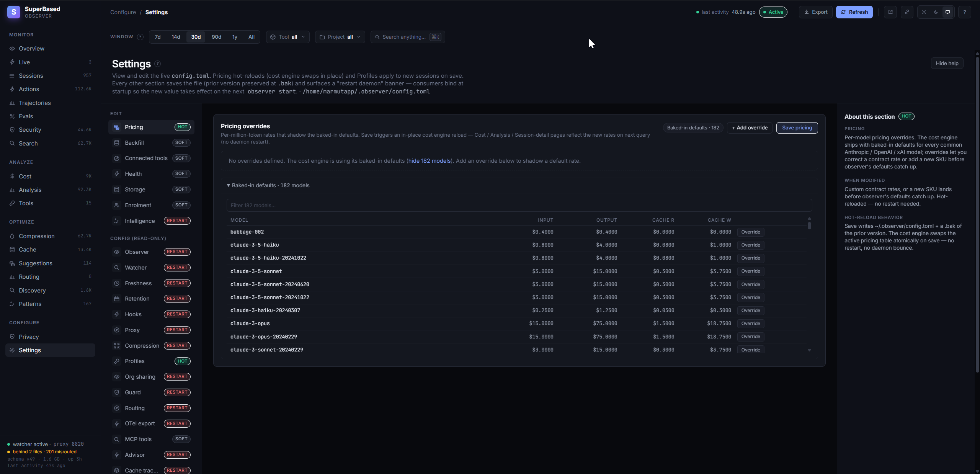The width and height of the screenshot is (980, 474).
Task: Open Discovery page in sidebar
Action: click(50, 291)
